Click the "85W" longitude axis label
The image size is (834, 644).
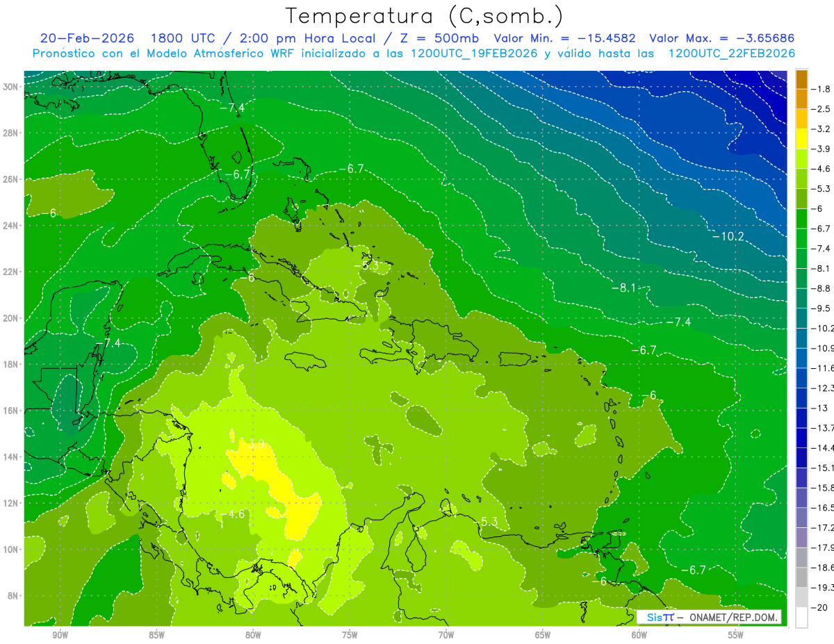156,635
